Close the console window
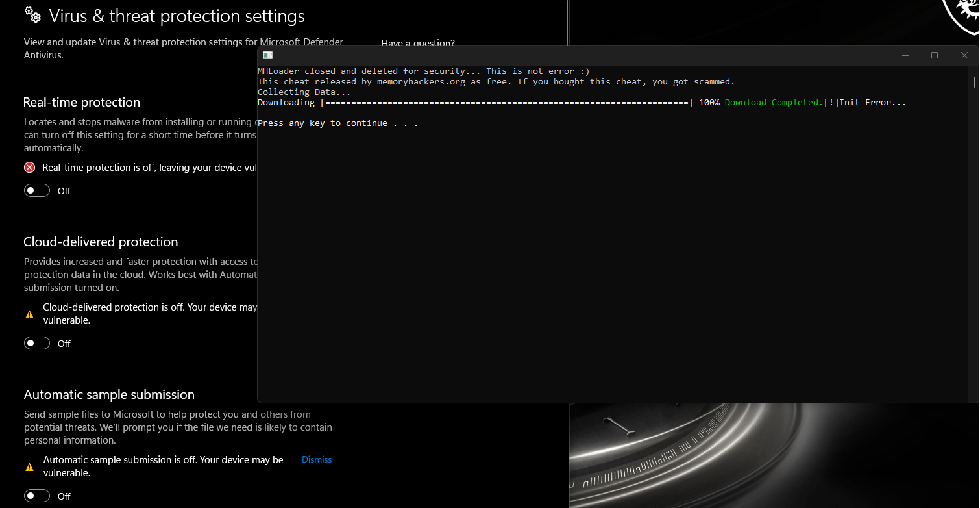Image resolution: width=980 pixels, height=508 pixels. [x=964, y=55]
